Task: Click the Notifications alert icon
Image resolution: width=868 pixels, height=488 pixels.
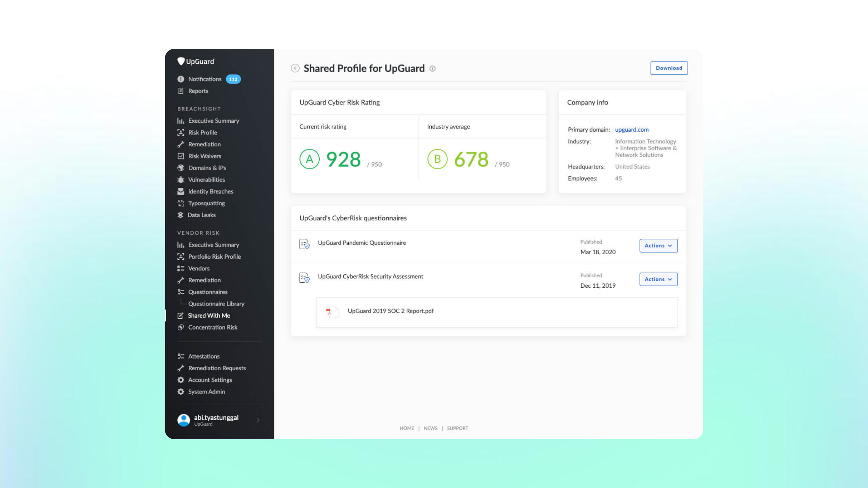Action: point(181,79)
